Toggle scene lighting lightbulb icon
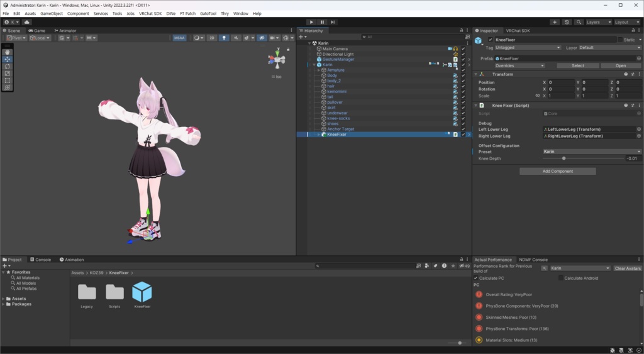644x354 pixels. pyautogui.click(x=224, y=38)
